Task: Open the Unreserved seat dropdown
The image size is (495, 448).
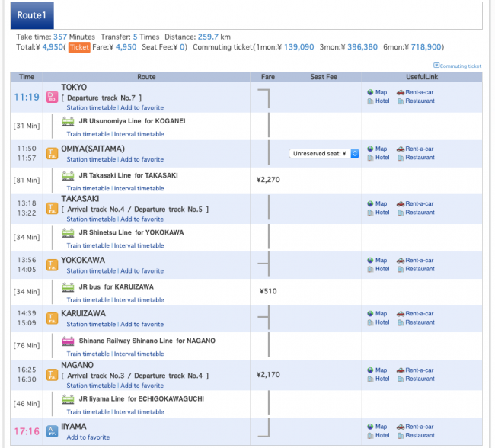Action: click(324, 154)
